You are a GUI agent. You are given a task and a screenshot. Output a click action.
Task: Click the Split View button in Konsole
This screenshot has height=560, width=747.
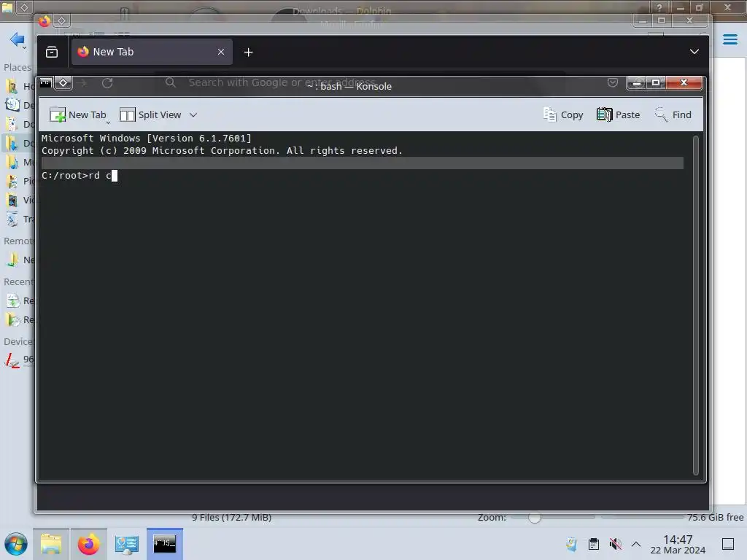[150, 114]
